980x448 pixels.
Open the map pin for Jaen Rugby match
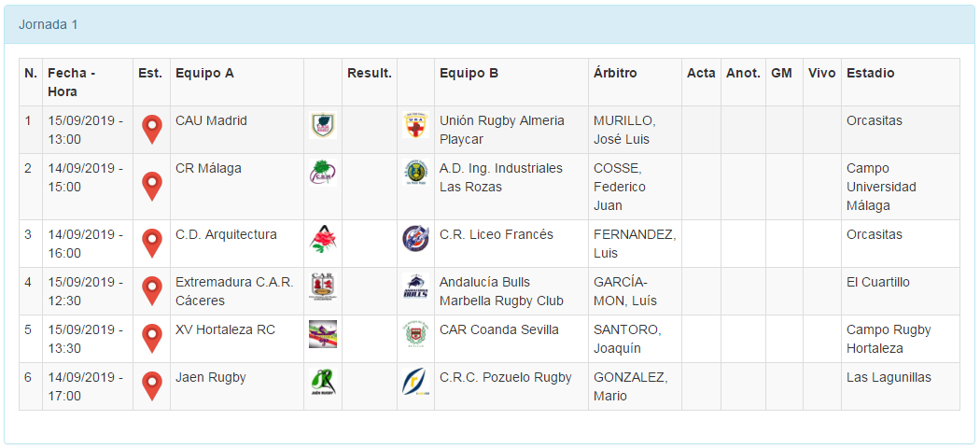[x=151, y=385]
